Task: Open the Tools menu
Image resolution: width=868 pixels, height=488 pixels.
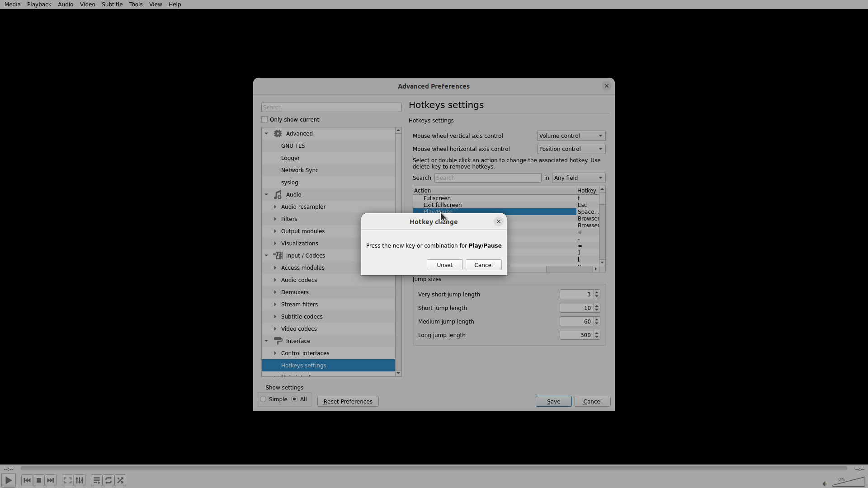Action: [x=136, y=5]
